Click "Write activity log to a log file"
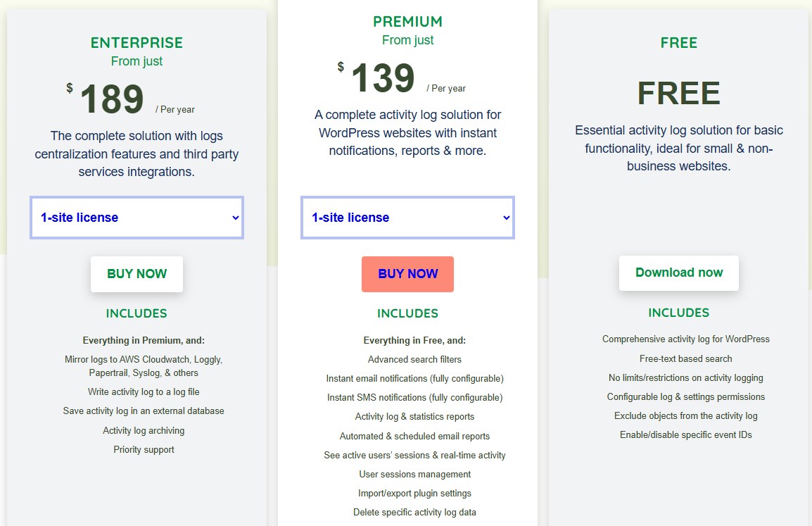812x526 pixels. click(x=144, y=392)
